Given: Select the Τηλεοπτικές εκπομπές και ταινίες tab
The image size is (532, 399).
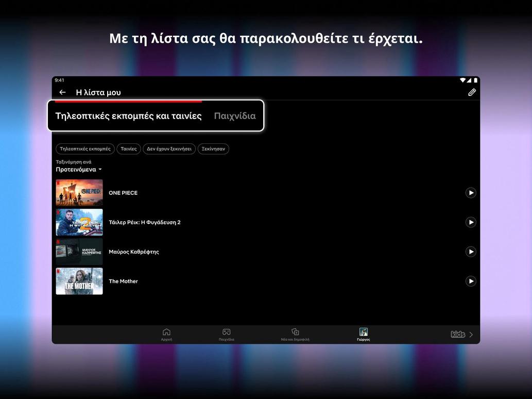Looking at the screenshot, I should coord(129,115).
